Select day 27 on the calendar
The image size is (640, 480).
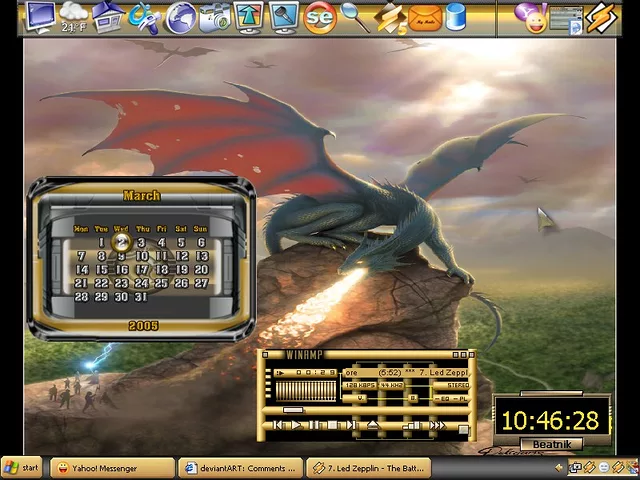(x=201, y=283)
